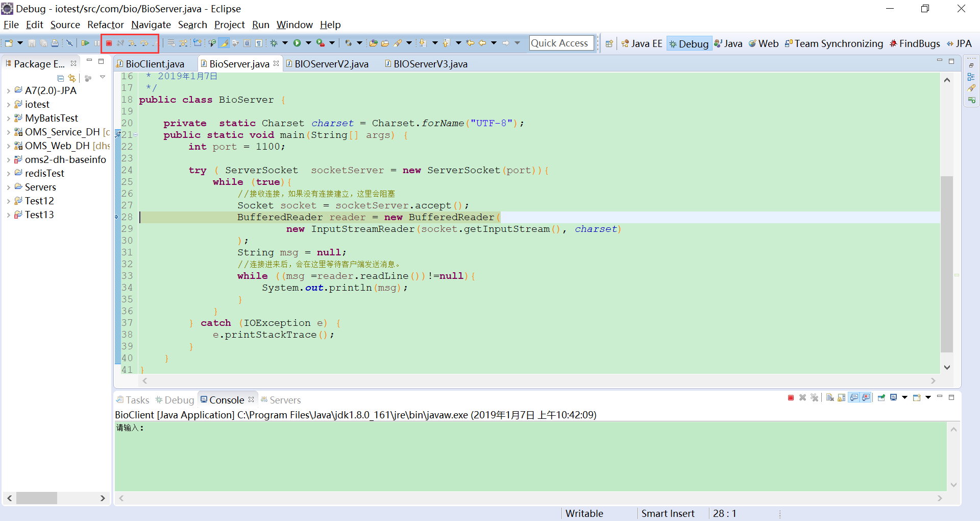This screenshot has width=980, height=521.
Task: Expand the A7(2.0)-JPA project
Action: coord(9,91)
